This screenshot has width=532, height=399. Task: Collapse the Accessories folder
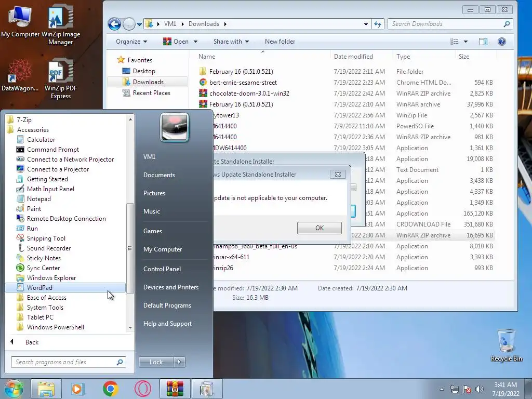point(33,129)
